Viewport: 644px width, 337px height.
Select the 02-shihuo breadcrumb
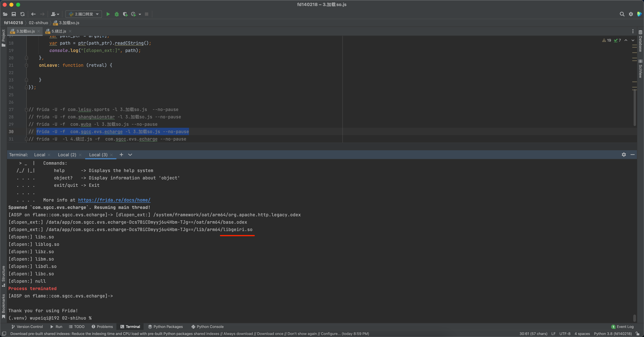click(x=39, y=23)
